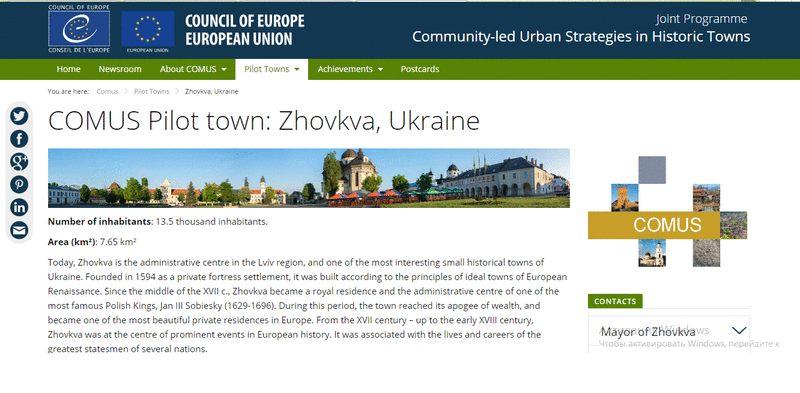The height and width of the screenshot is (393, 800).
Task: Open the About COMUS dropdown menu
Action: pyautogui.click(x=193, y=69)
